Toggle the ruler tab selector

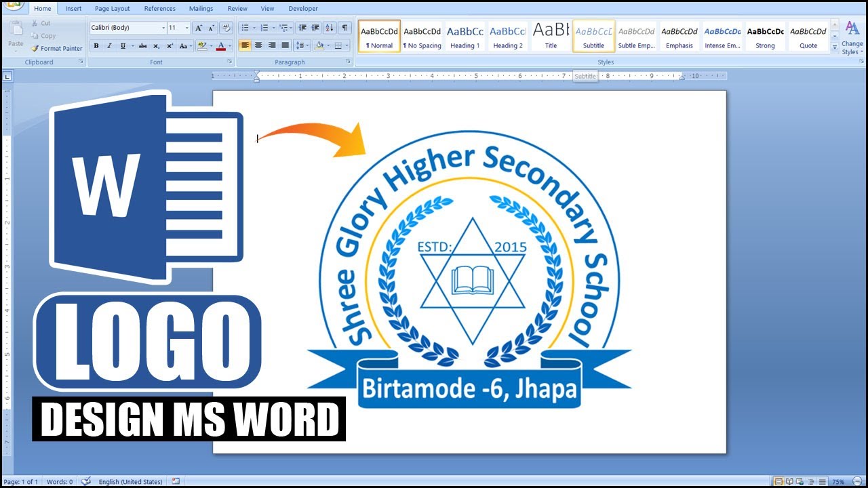coord(7,77)
